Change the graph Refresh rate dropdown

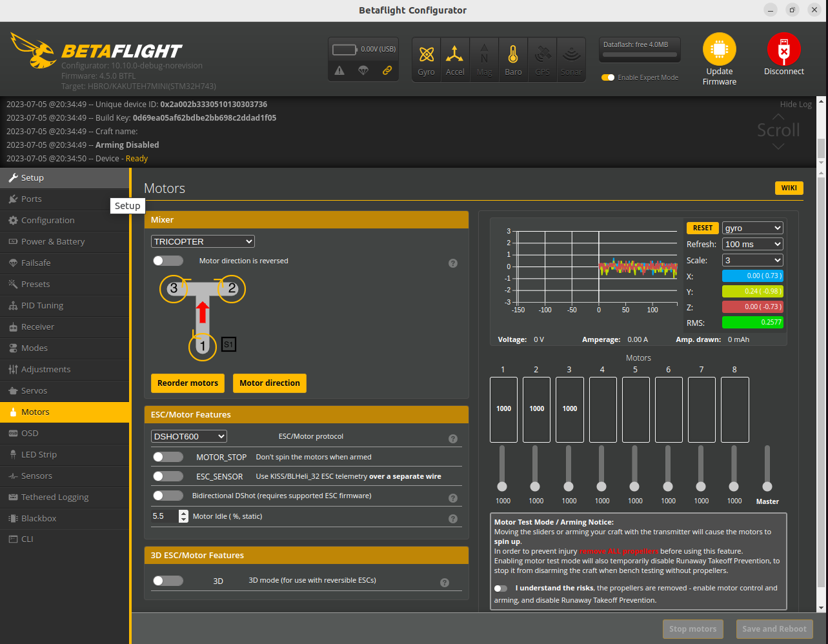pos(752,243)
